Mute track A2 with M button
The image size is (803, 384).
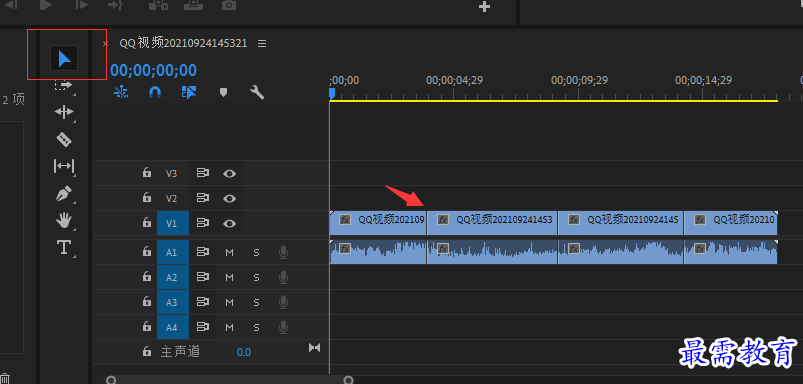(x=229, y=278)
